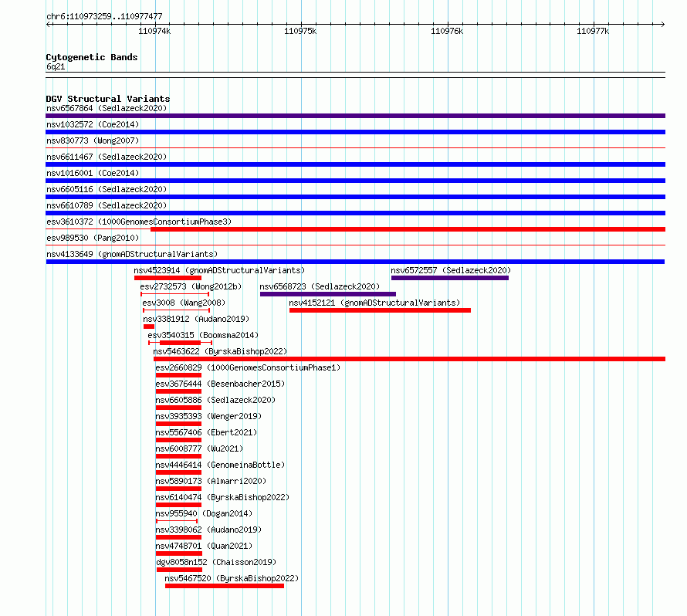The height and width of the screenshot is (616, 687).
Task: Open nsv4152121 (gnomADStructuralVariants) label
Action: click(374, 303)
